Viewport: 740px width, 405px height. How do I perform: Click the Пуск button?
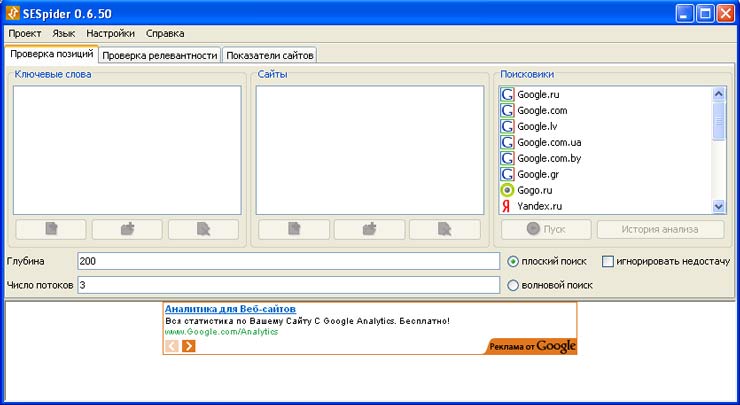tap(546, 229)
